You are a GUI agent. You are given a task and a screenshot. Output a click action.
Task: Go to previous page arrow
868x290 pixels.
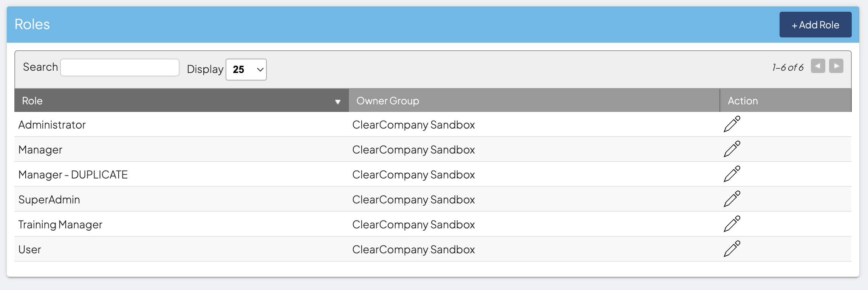click(818, 66)
